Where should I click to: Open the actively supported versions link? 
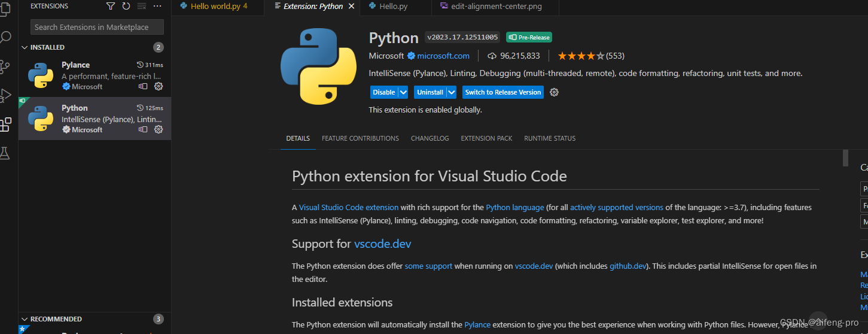617,207
